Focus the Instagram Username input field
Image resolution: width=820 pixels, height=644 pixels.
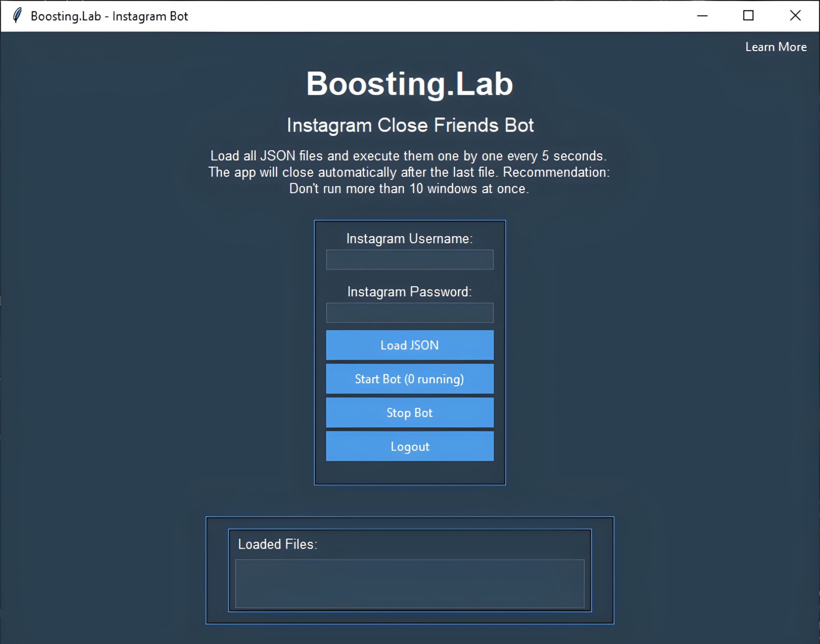[x=410, y=259]
